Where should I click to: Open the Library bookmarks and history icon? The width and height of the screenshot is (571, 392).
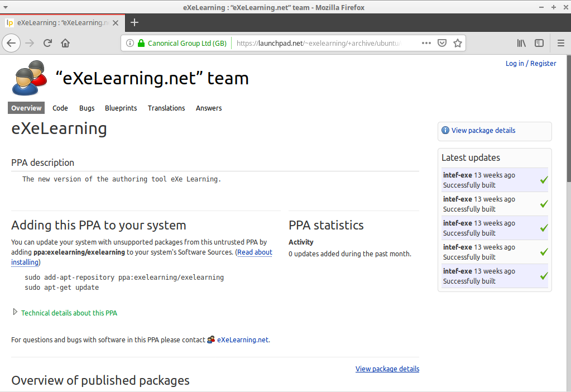[521, 44]
